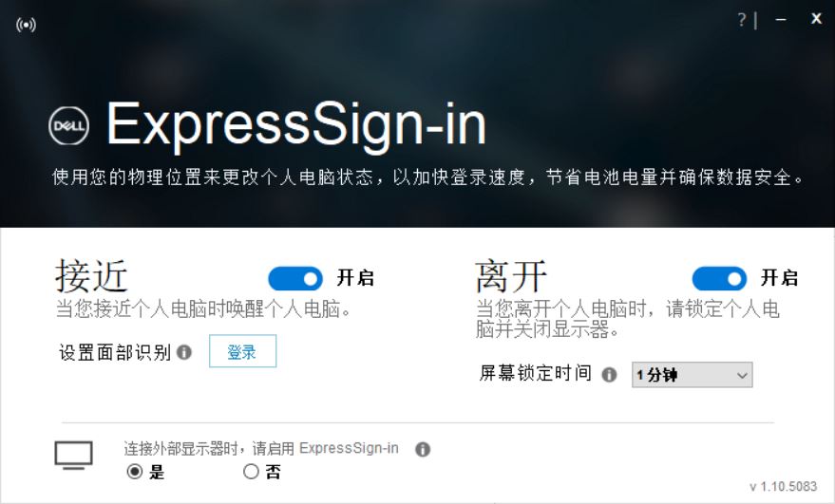Screen dimensions: 835x504
Task: Click the proximity sensor signal icon
Action: point(26,25)
